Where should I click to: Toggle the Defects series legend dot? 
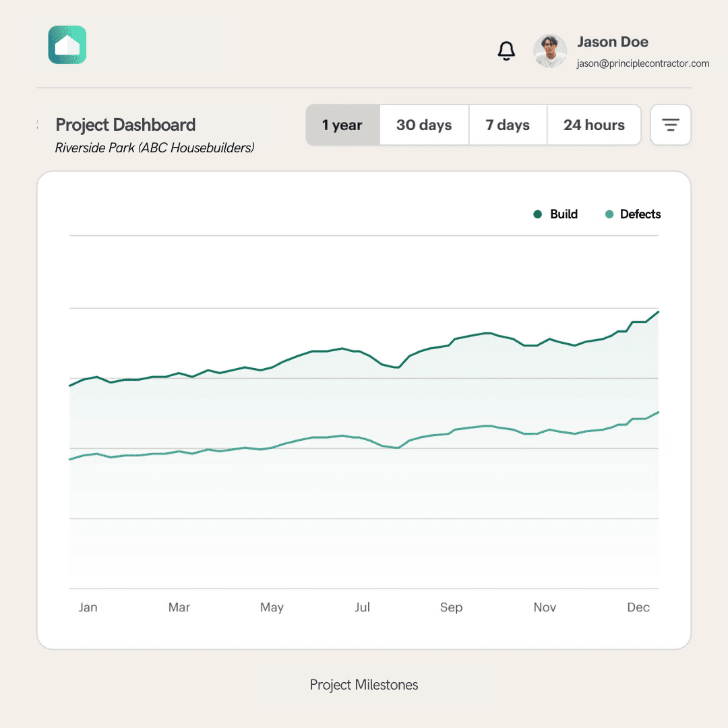click(x=609, y=214)
